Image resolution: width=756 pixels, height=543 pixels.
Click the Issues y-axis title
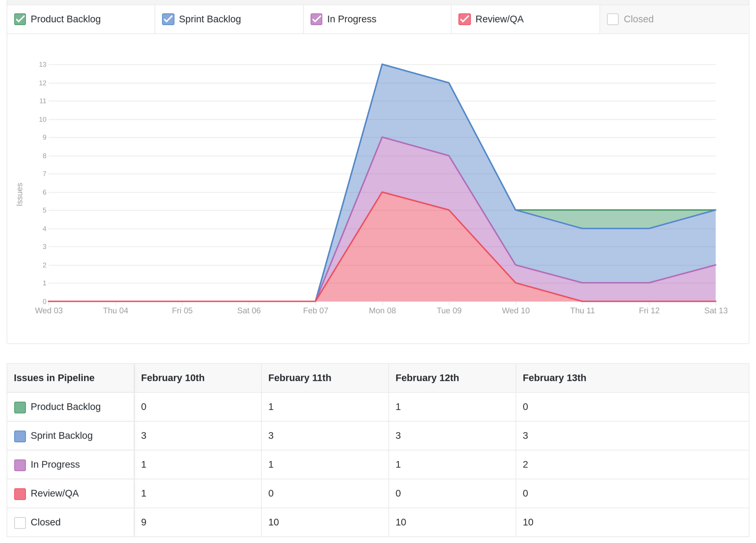20,194
